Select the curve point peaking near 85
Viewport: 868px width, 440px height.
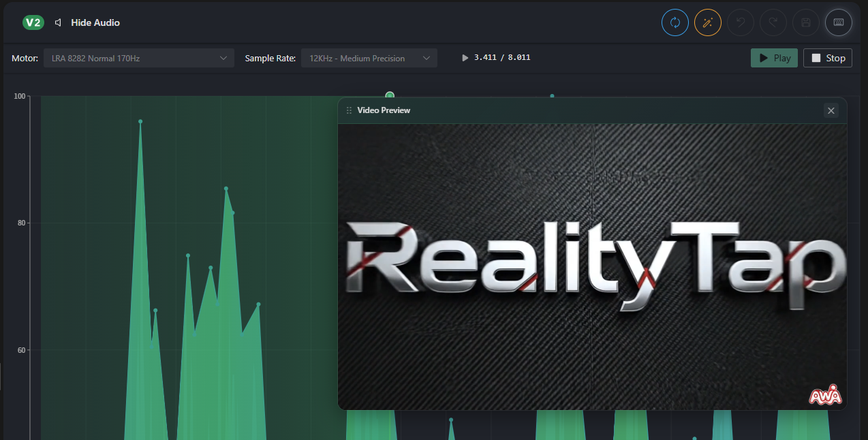tap(226, 189)
